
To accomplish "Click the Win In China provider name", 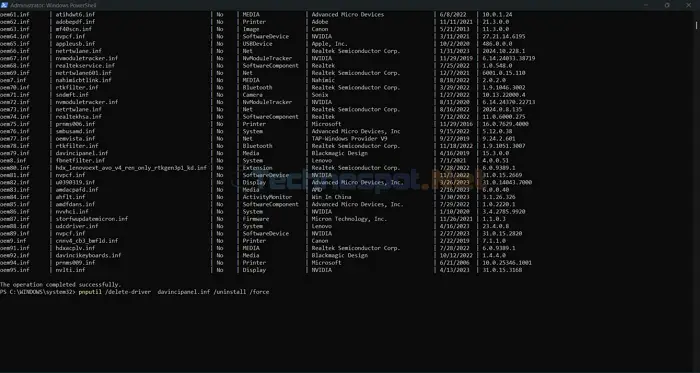I will [331, 197].
